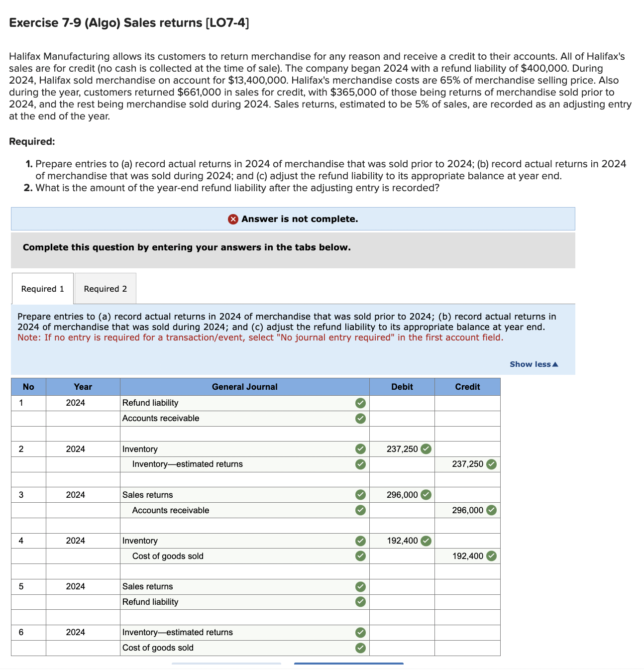Click the green checkmark beside Refund liability account

pos(359,403)
